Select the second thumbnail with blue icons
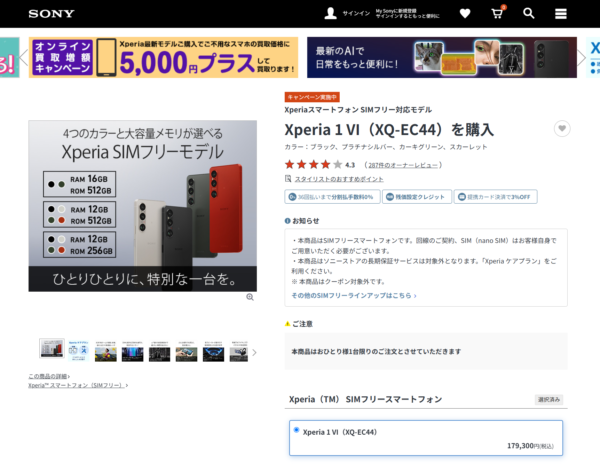Image resolution: width=600 pixels, height=474 pixels. [x=78, y=350]
